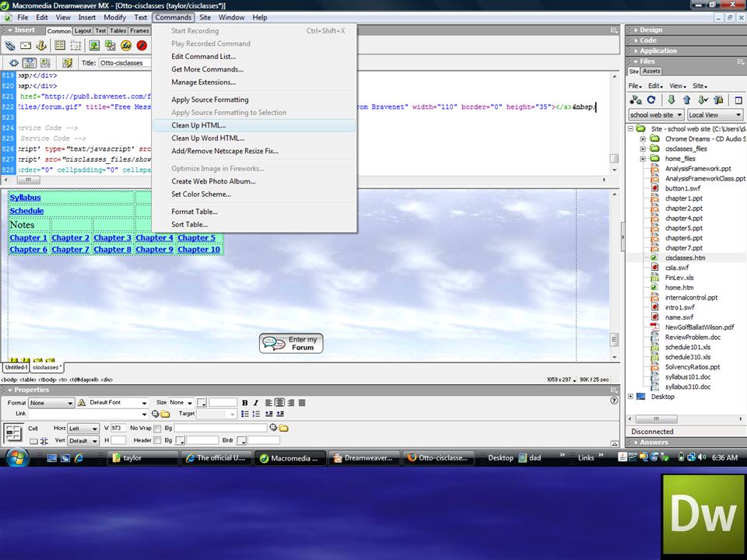Get files with the green down arrow
The image size is (747, 560).
(672, 100)
